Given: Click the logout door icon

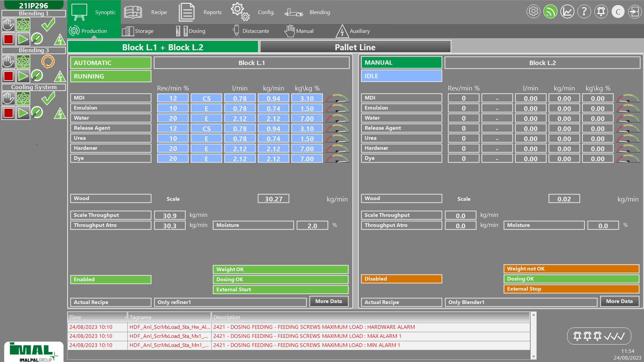Looking at the screenshot, I should pos(634,12).
